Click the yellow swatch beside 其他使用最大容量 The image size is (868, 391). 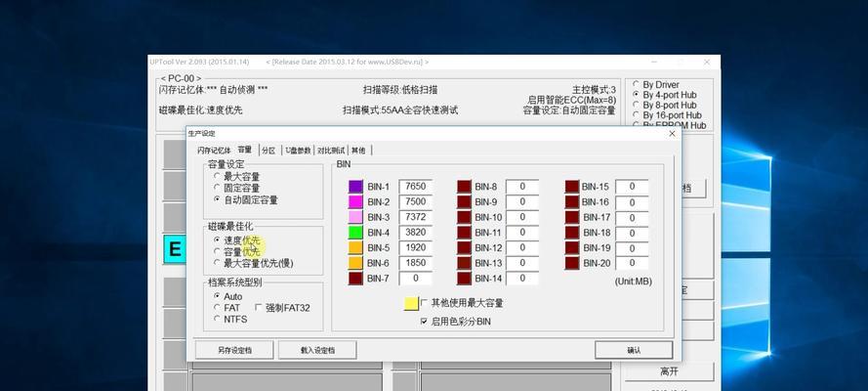click(411, 303)
